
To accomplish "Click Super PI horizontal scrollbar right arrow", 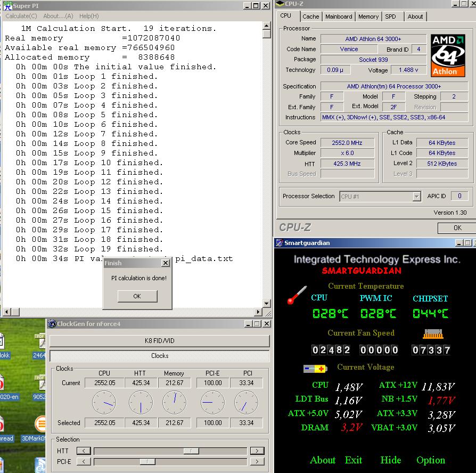I will (258, 312).
